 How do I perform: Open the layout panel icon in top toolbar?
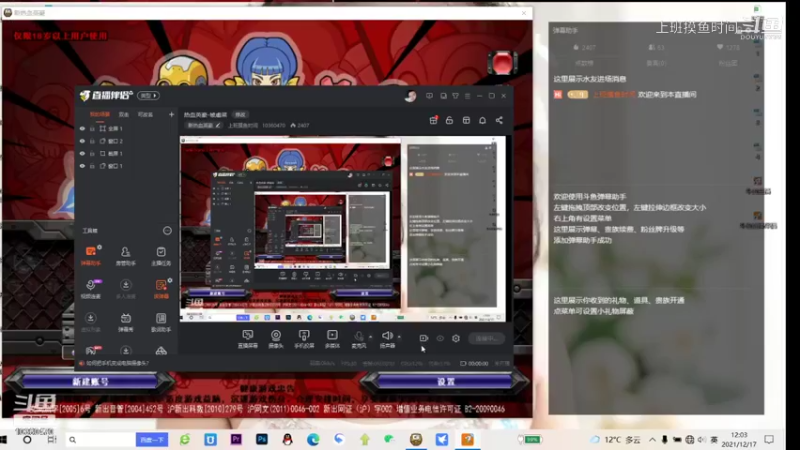[x=466, y=120]
